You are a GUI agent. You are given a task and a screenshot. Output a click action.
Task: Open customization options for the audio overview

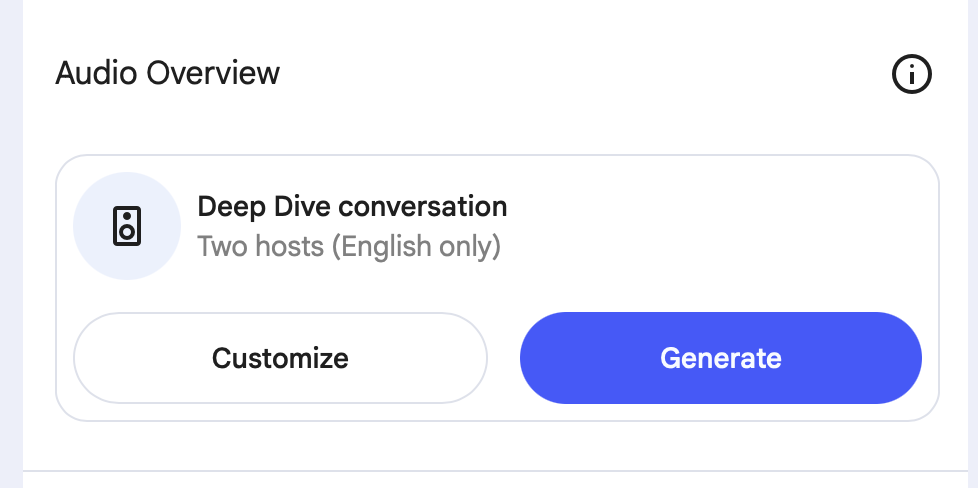[x=280, y=358]
